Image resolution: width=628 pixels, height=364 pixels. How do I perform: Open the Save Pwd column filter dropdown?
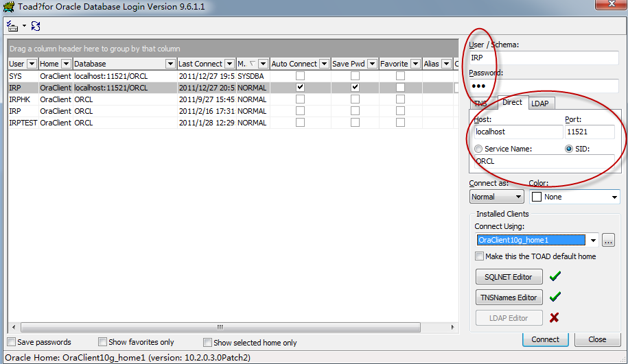click(373, 64)
